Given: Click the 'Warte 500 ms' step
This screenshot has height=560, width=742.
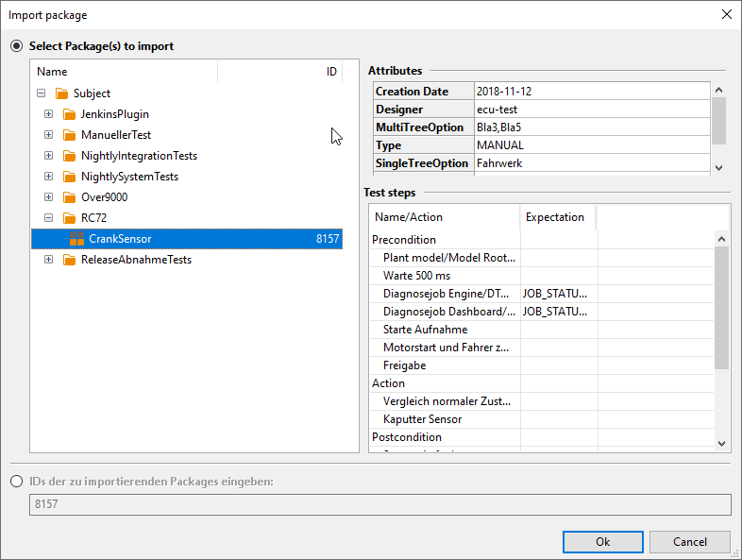Looking at the screenshot, I should [x=416, y=276].
